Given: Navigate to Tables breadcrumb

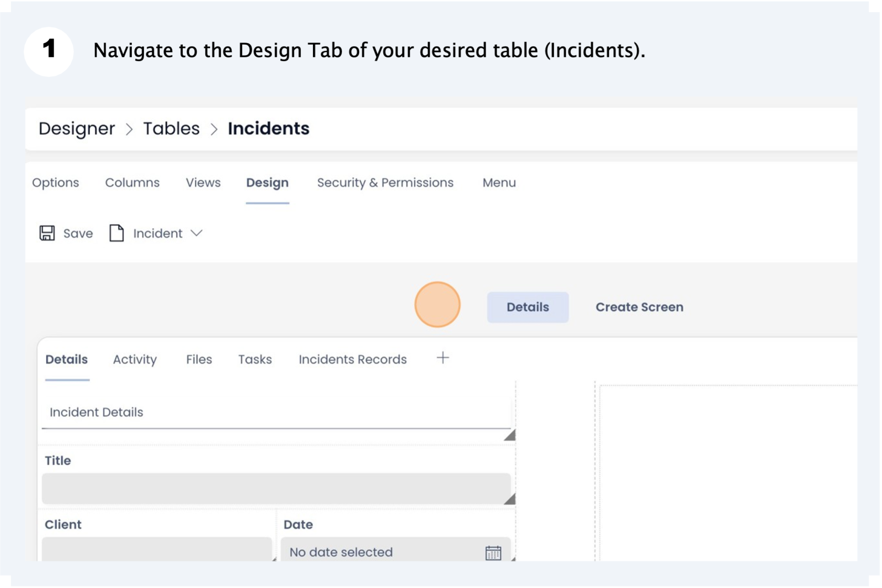Looking at the screenshot, I should coord(172,129).
